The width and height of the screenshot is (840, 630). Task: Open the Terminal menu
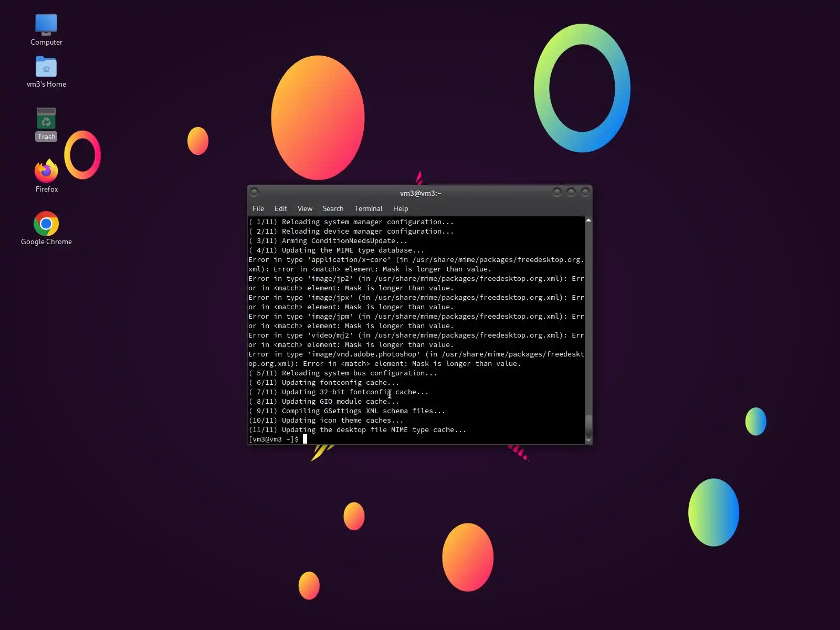tap(369, 208)
